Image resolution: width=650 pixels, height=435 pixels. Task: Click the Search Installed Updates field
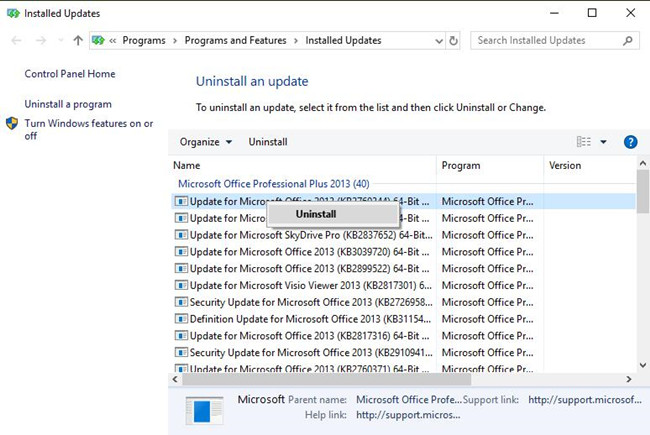[x=555, y=41]
